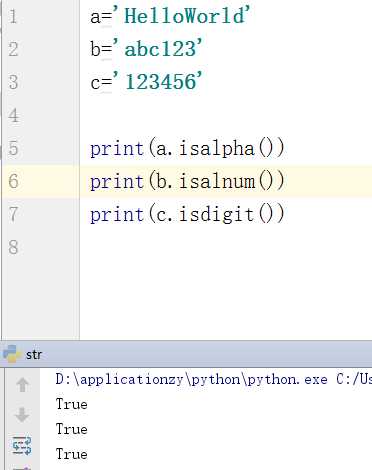Click the string 'abc123' on line 2

pos(158,49)
